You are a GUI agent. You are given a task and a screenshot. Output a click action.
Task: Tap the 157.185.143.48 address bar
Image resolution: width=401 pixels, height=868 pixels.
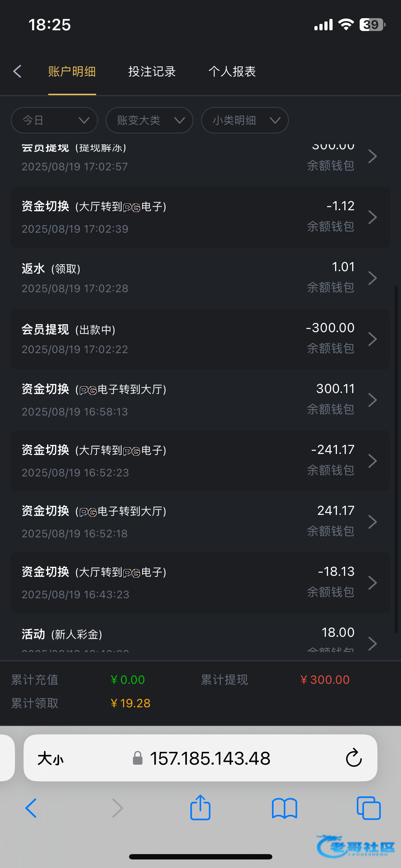point(210,758)
